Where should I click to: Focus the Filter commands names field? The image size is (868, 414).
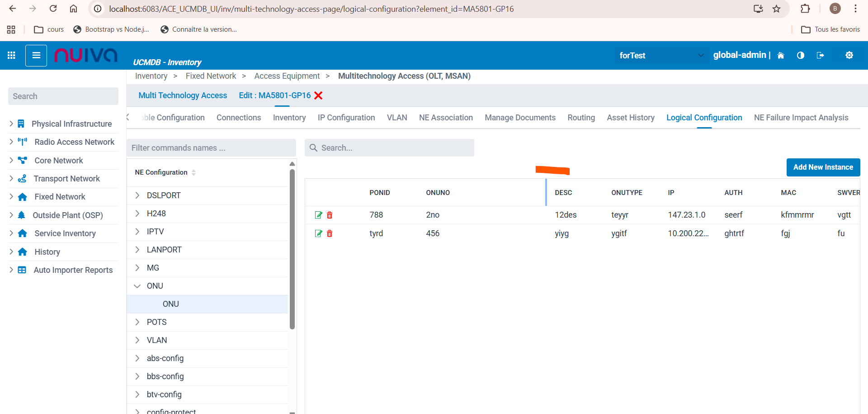(x=211, y=148)
